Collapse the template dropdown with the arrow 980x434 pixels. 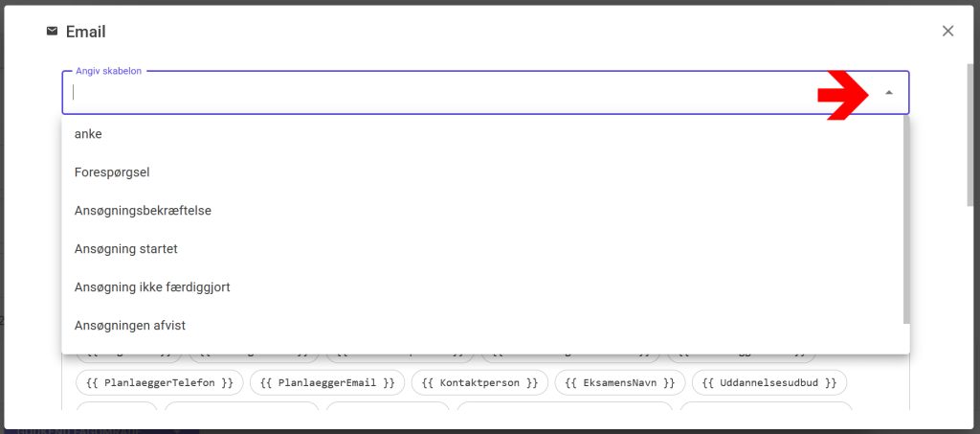[x=888, y=93]
